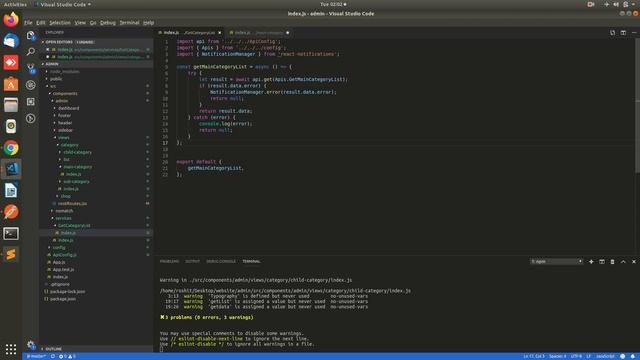Open package.json in the explorer
Screen dimensions: 640x360
[x=62, y=299]
